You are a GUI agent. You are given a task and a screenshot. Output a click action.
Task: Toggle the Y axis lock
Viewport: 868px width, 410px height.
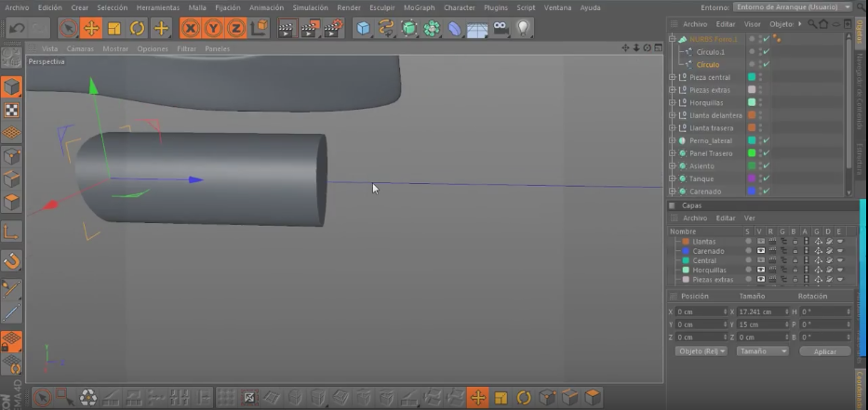point(213,28)
